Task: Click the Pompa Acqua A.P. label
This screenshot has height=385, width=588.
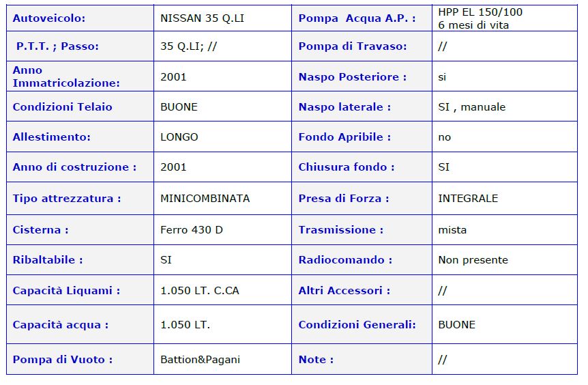Action: pos(357,18)
